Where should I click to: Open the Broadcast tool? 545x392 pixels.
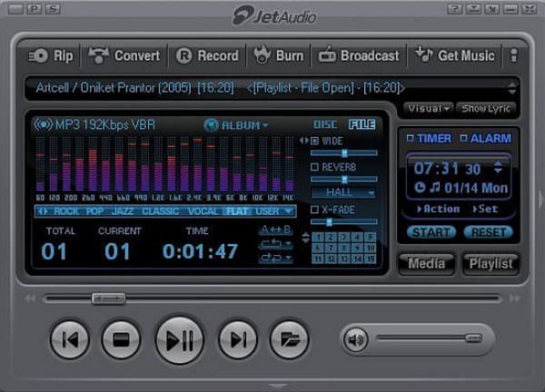pyautogui.click(x=359, y=55)
